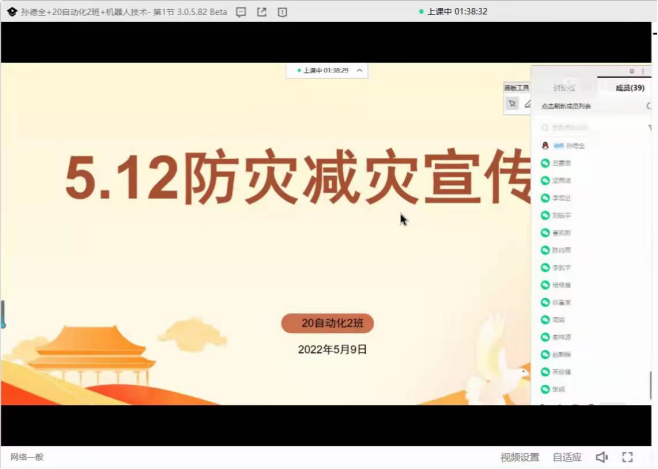Screen dimensions: 658x469
Task: Click the monitor screen icon in title bar
Action: (x=283, y=12)
